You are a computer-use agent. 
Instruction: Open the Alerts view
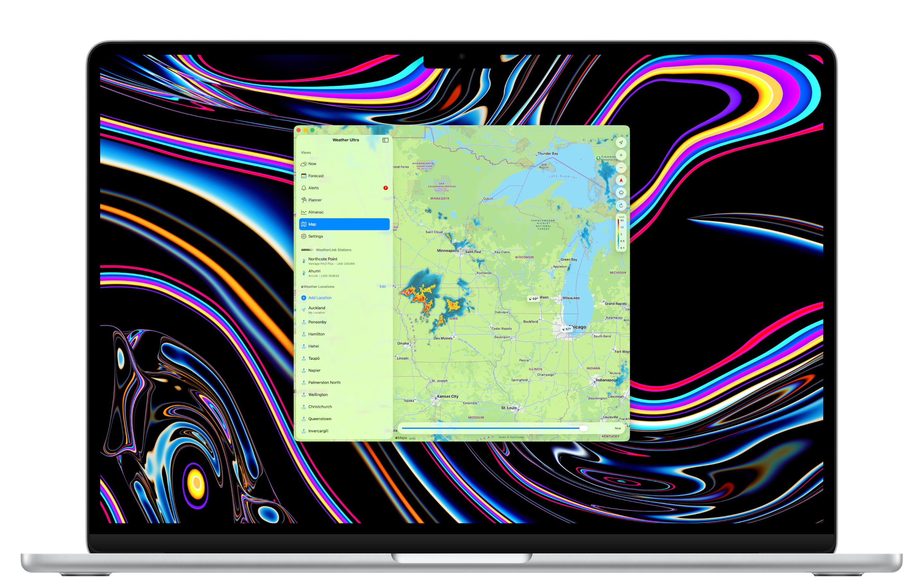344,188
